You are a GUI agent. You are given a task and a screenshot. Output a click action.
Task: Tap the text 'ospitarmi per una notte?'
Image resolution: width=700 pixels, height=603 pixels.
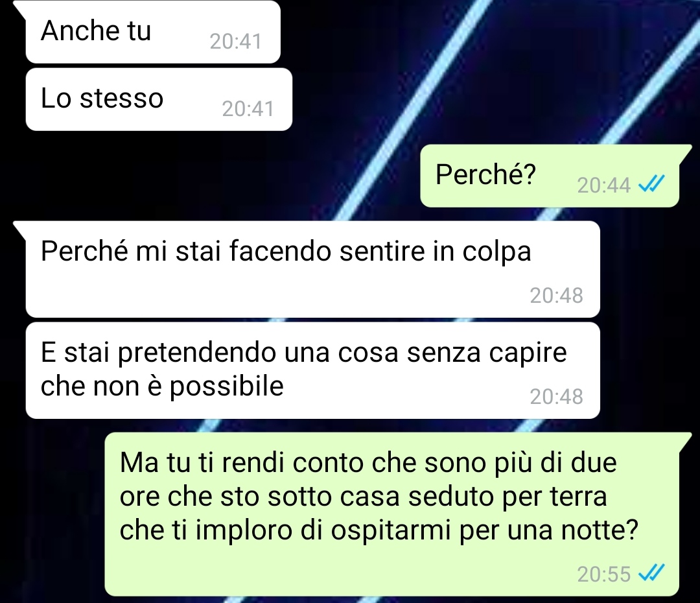point(485,530)
